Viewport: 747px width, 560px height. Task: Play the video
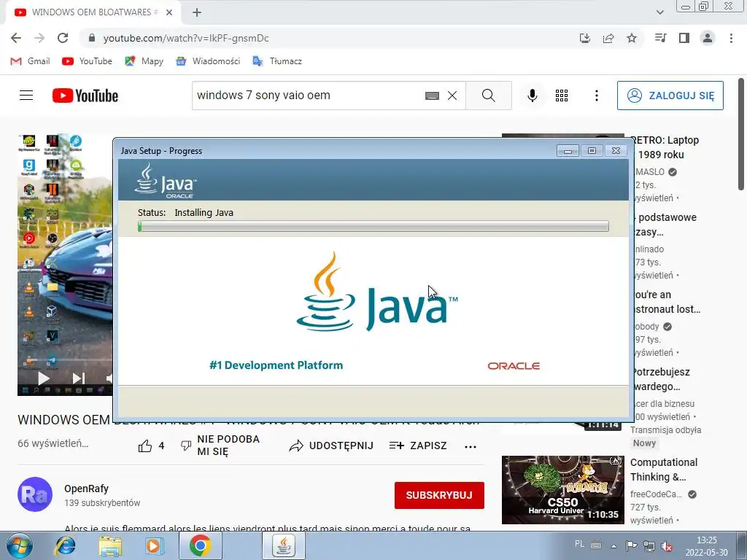pyautogui.click(x=43, y=378)
